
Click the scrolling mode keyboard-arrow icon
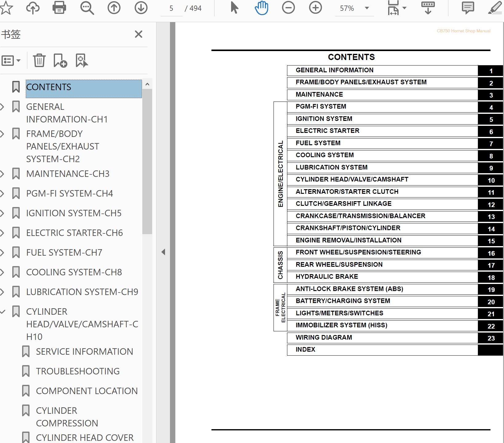point(428,8)
